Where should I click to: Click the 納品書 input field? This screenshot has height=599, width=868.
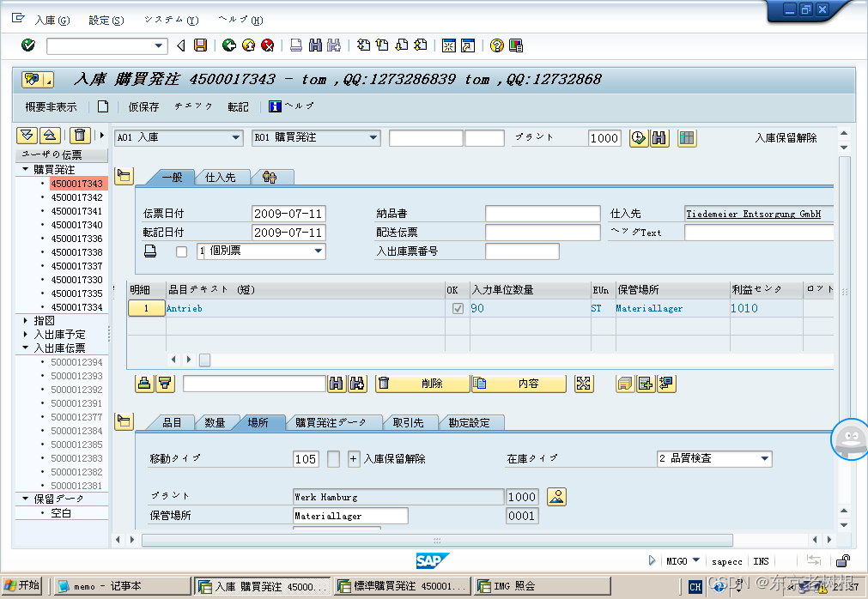[x=543, y=214]
